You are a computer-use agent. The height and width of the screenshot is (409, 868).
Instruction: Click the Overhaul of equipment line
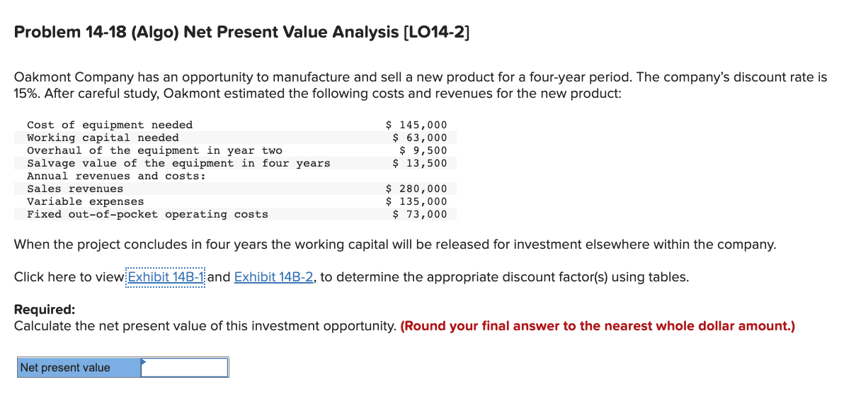(x=154, y=150)
